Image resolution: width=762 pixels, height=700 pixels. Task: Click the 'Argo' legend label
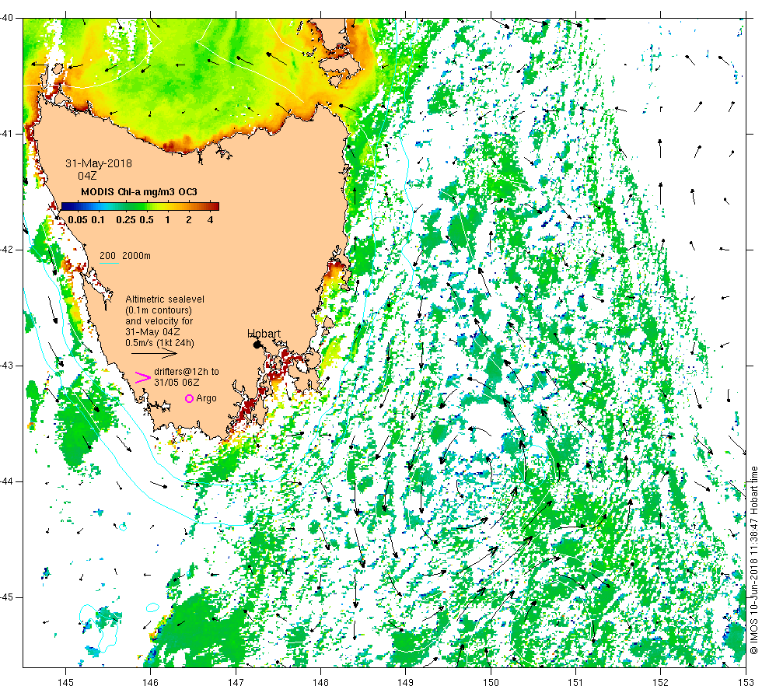coord(207,398)
